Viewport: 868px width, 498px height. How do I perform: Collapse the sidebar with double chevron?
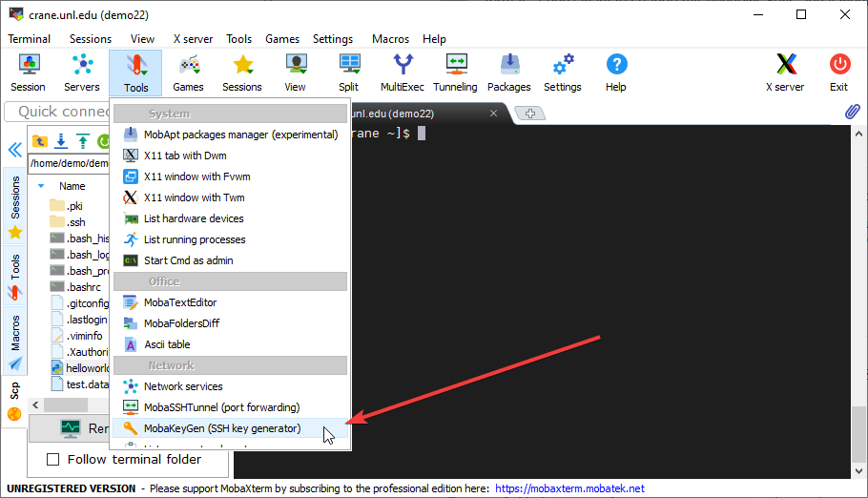point(15,150)
